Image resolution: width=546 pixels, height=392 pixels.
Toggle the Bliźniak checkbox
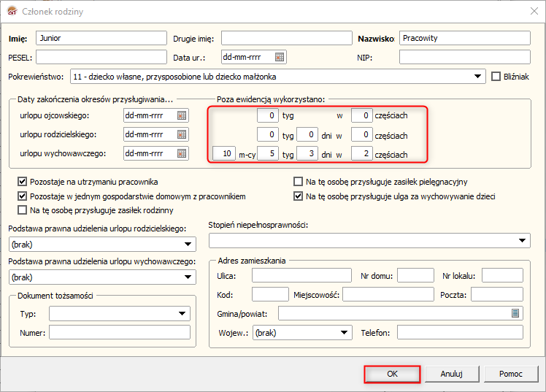497,76
